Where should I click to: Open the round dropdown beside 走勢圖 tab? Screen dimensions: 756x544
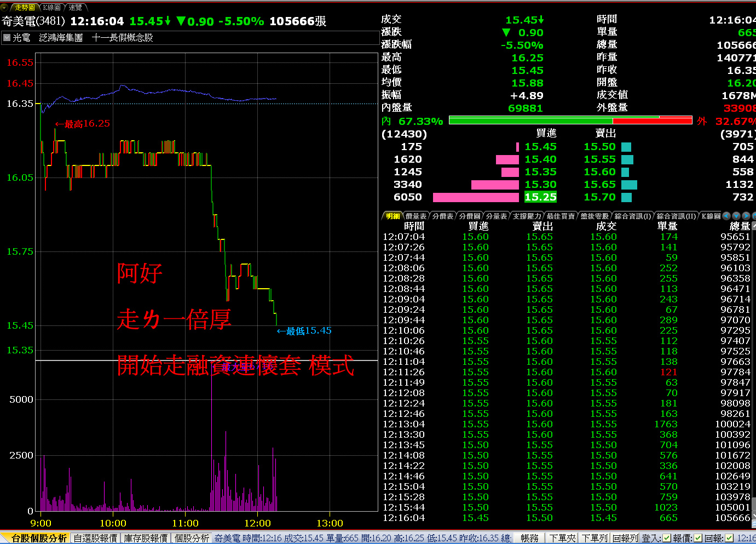pyautogui.click(x=5, y=8)
